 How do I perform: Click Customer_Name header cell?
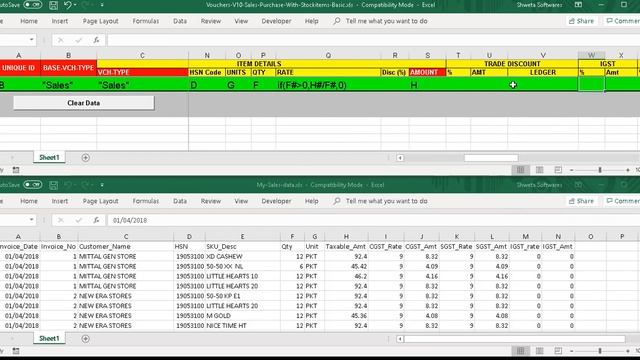tap(126, 247)
